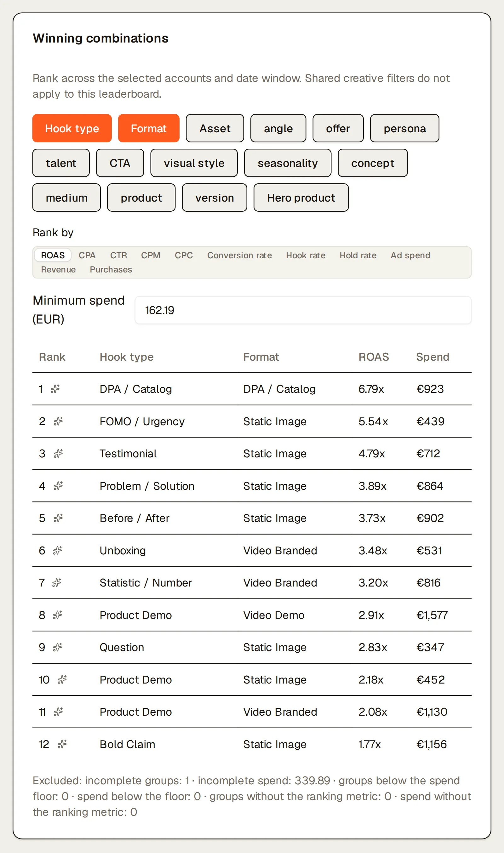Click the sparkle icon beside rank 6

tap(58, 550)
